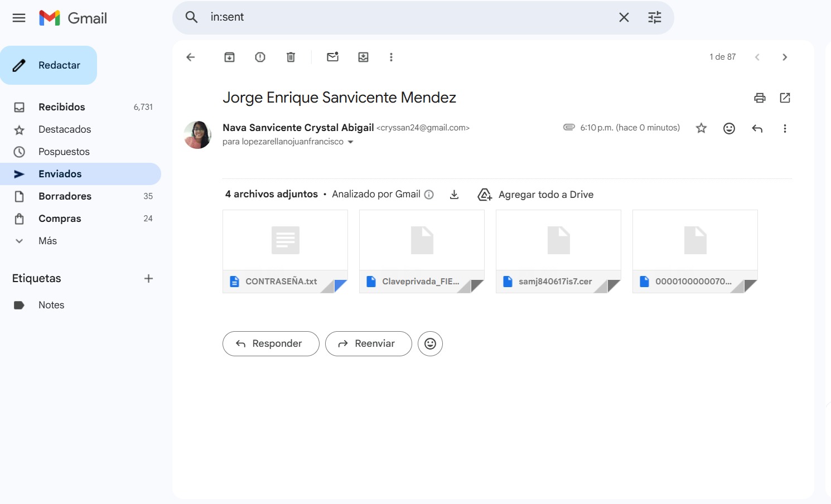Archive the open email
Viewport: 831px width, 504px height.
pos(229,57)
